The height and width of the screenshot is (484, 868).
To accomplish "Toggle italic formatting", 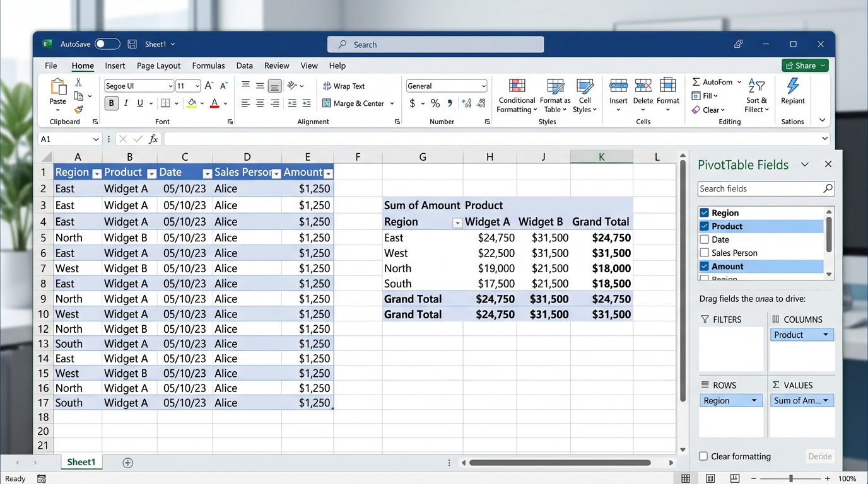I will pos(126,103).
